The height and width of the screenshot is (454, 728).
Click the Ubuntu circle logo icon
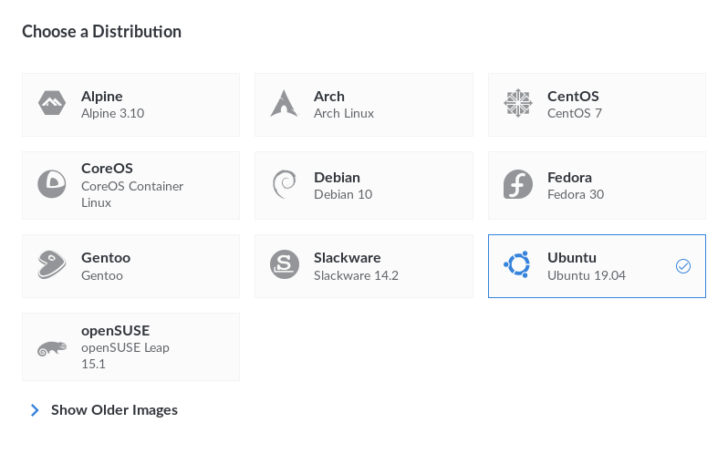point(518,266)
